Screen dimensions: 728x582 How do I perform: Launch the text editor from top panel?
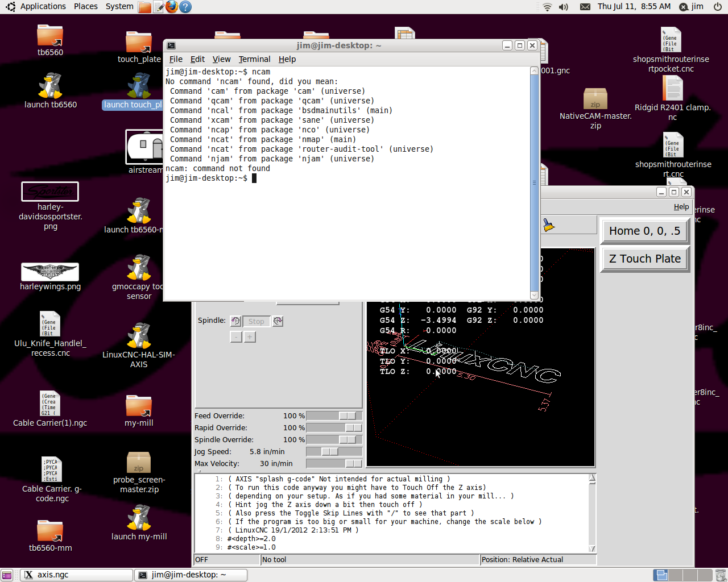click(159, 7)
